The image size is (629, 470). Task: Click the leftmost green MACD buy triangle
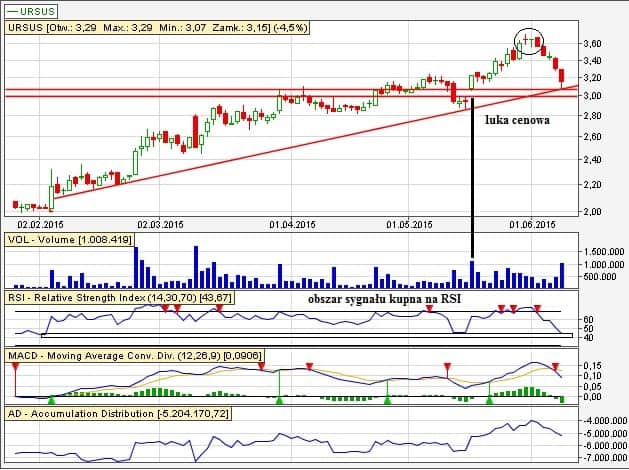pos(280,400)
